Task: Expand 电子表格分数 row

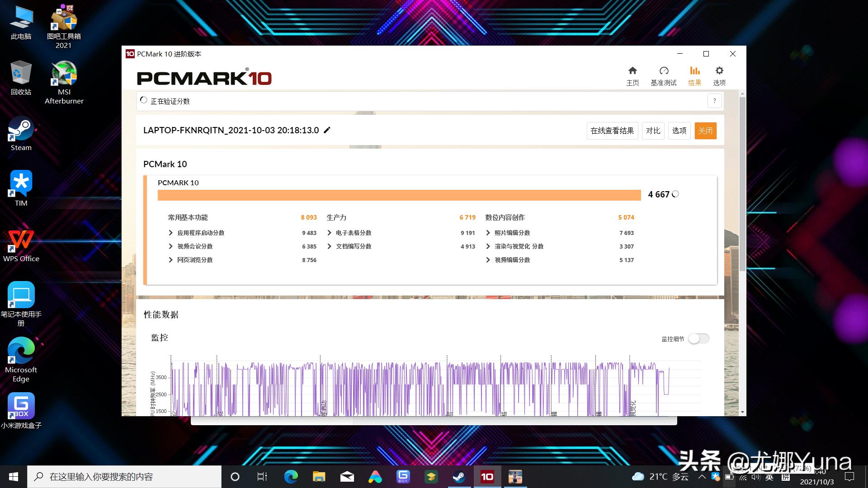Action: point(330,233)
